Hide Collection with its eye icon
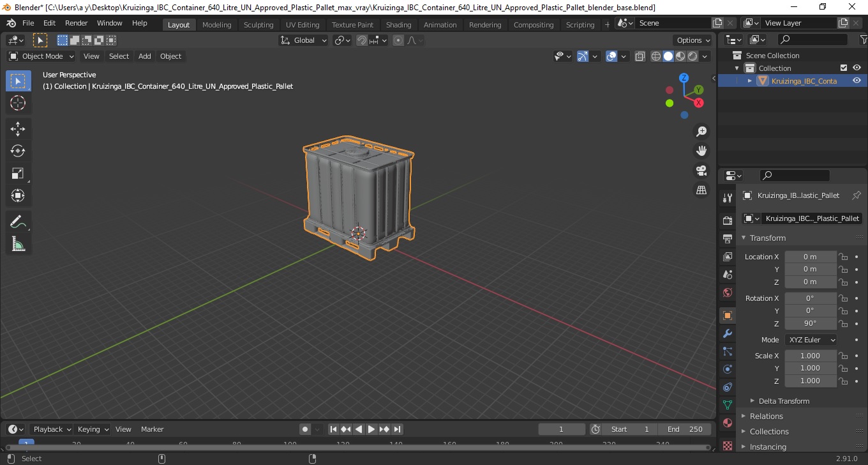Image resolution: width=868 pixels, height=465 pixels. click(857, 68)
